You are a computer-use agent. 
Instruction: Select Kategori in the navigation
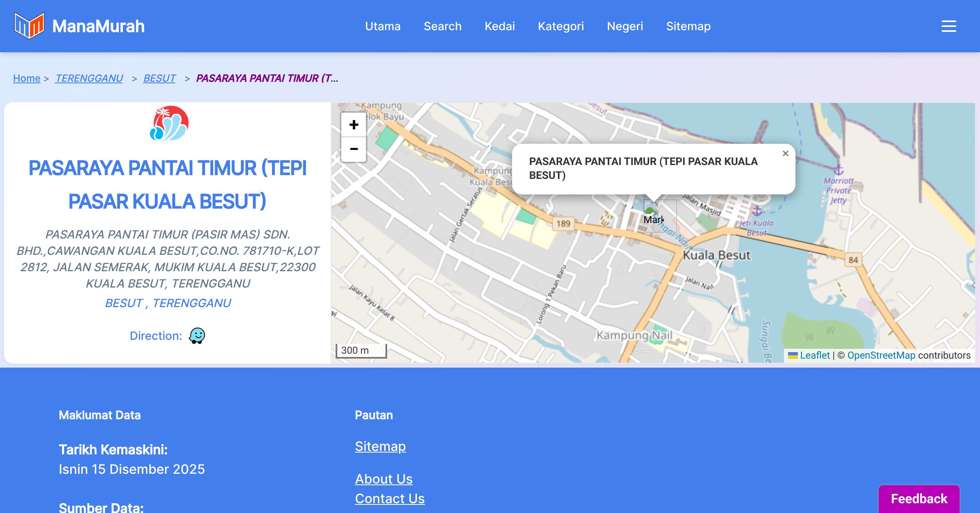561,26
